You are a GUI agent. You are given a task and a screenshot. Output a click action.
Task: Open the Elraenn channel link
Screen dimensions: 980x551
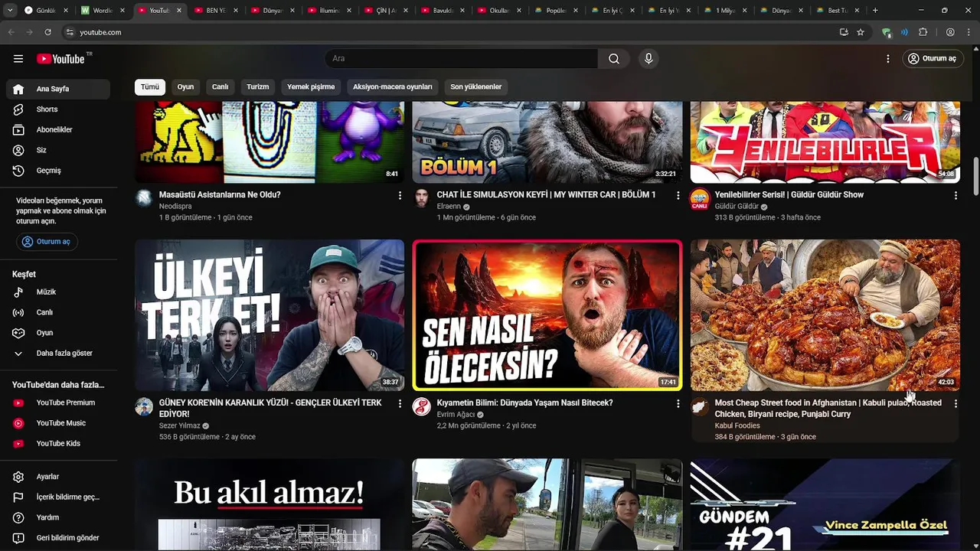point(449,207)
